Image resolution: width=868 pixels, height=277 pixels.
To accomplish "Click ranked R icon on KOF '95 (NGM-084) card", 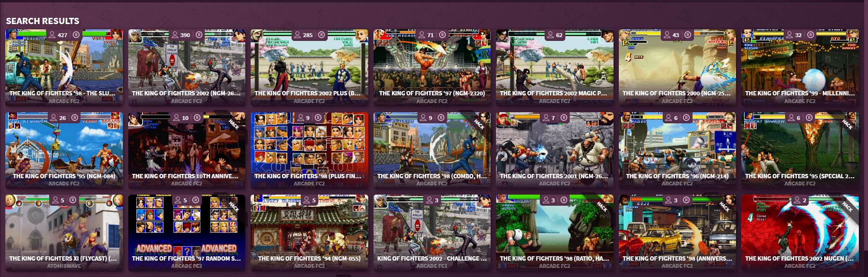I will 75,118.
